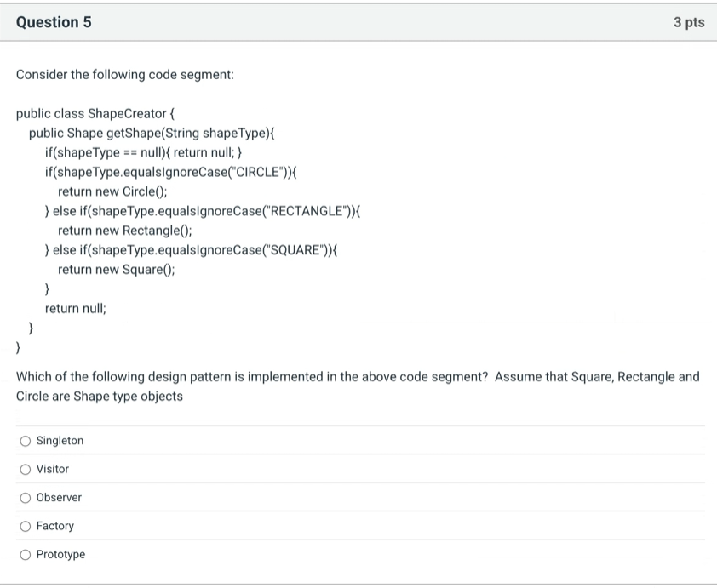The width and height of the screenshot is (717, 588).
Task: Choose the Observer radio button
Action: tap(26, 497)
